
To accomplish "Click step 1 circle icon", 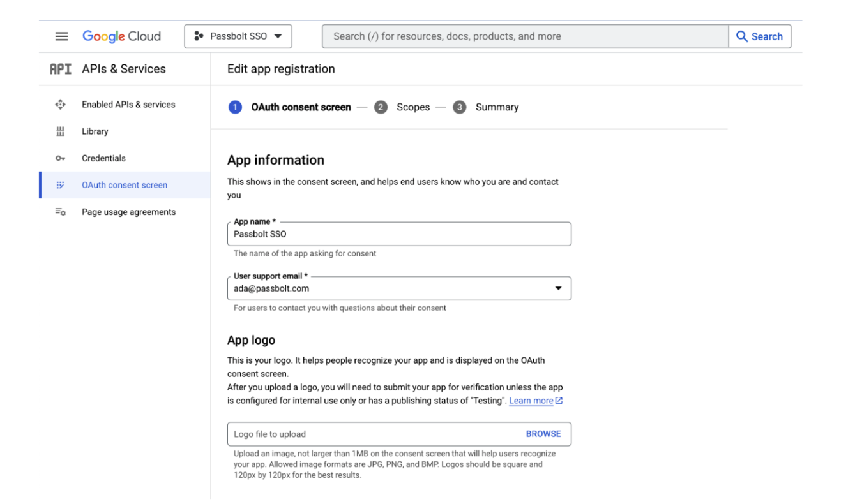I will click(x=235, y=107).
